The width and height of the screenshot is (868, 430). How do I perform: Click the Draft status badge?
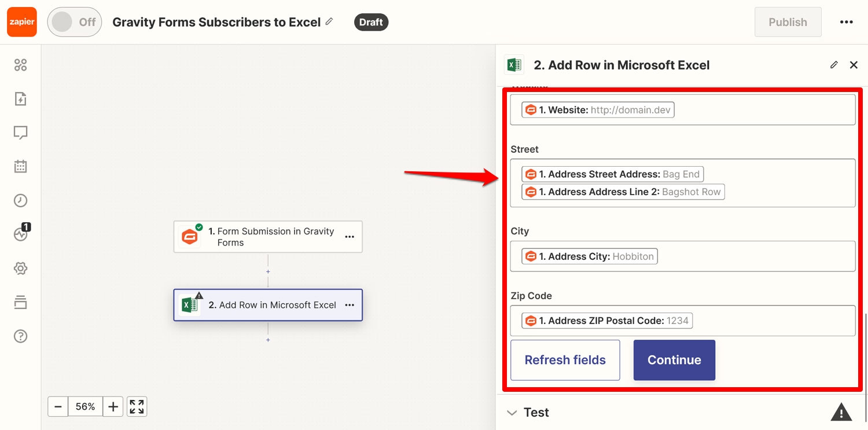click(x=371, y=22)
